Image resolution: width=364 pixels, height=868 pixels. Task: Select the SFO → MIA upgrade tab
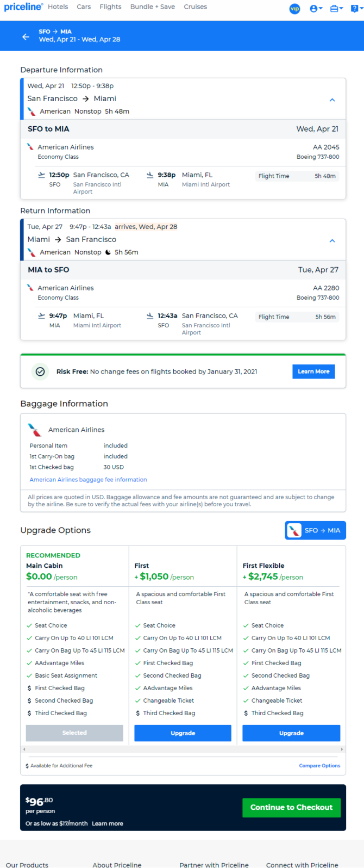pos(315,530)
